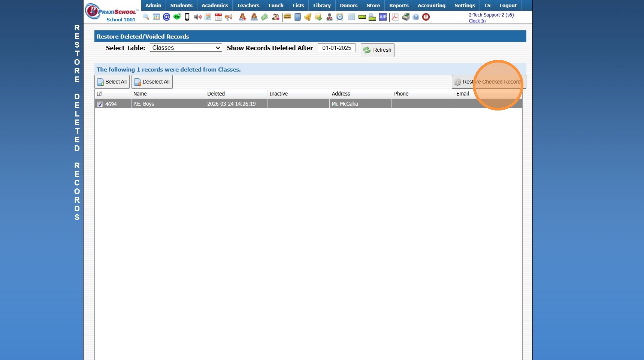This screenshot has width=644, height=360.
Task: Click the megaphone announcements icon
Action: (x=229, y=17)
